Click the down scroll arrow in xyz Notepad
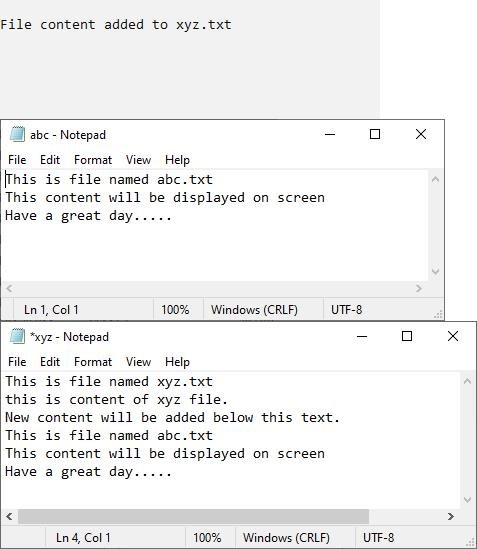 click(467, 500)
